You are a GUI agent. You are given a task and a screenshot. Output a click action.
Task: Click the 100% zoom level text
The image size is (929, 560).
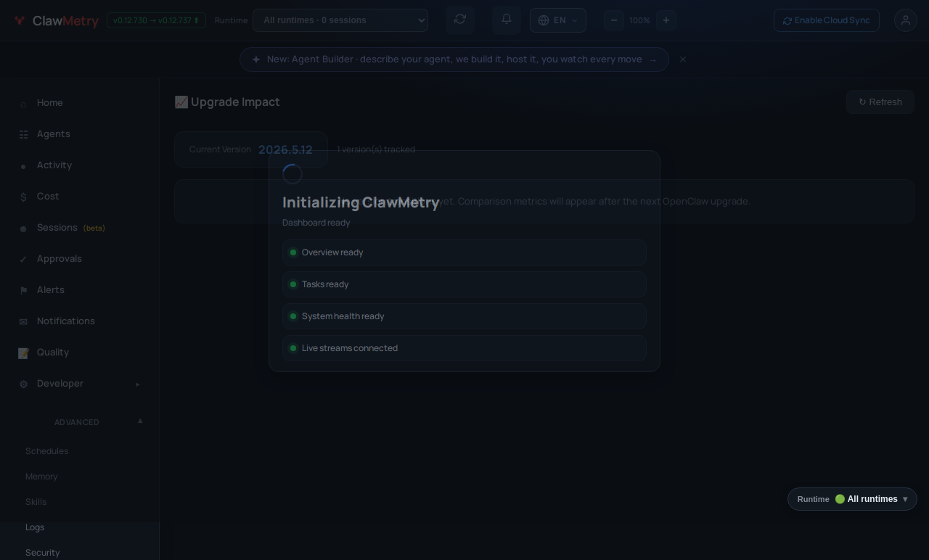tap(639, 20)
